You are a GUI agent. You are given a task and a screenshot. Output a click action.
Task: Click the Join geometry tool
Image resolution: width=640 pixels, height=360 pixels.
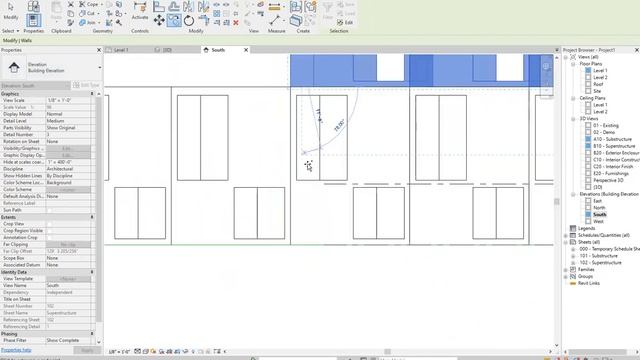click(x=87, y=22)
